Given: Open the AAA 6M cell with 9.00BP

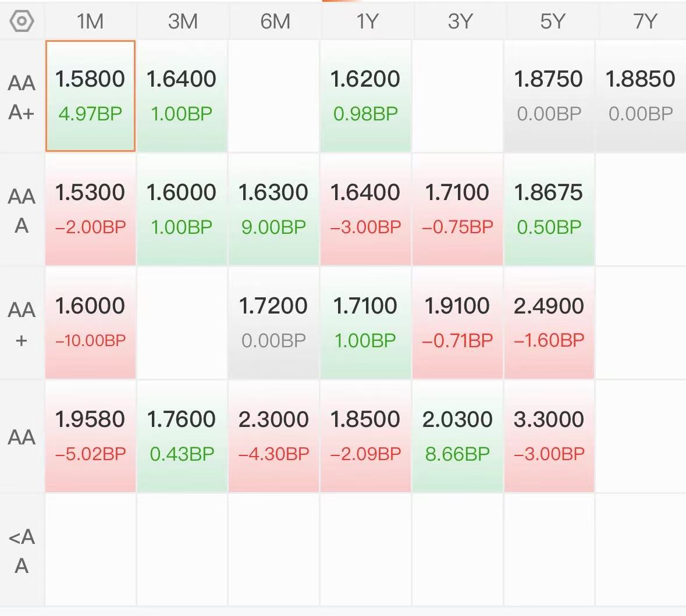Looking at the screenshot, I should (273, 209).
